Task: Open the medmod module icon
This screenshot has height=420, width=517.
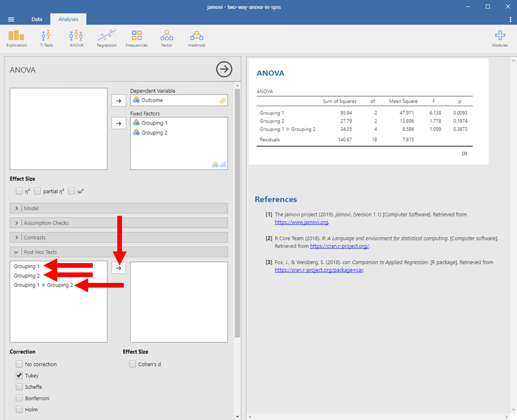Action: point(196,38)
